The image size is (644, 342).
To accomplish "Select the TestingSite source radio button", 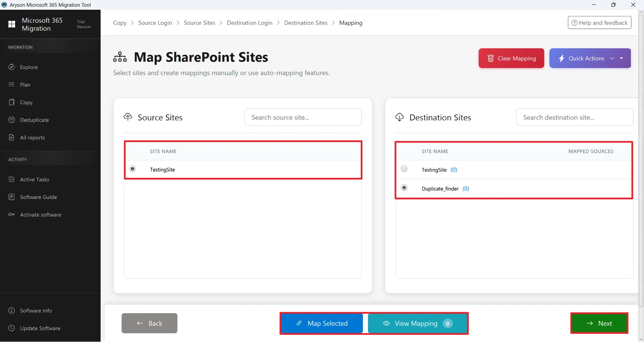I will coord(133,169).
